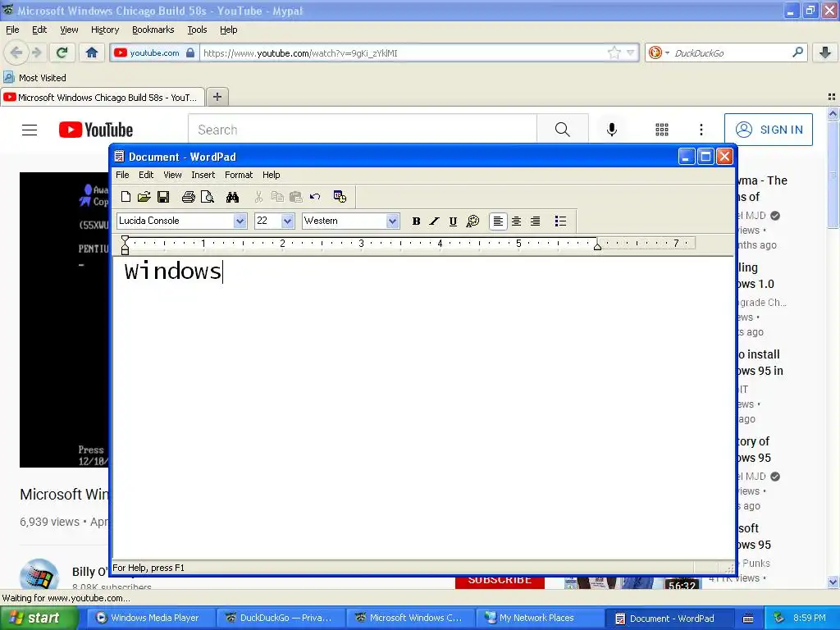840x630 pixels.
Task: Click the Cut scissors icon in WordPad
Action: [258, 197]
